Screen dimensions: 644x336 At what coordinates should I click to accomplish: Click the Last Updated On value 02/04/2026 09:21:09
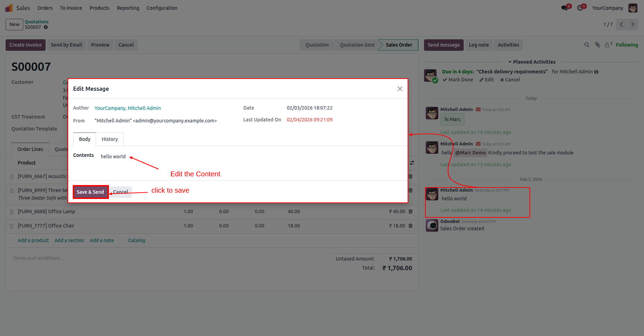[x=309, y=120]
